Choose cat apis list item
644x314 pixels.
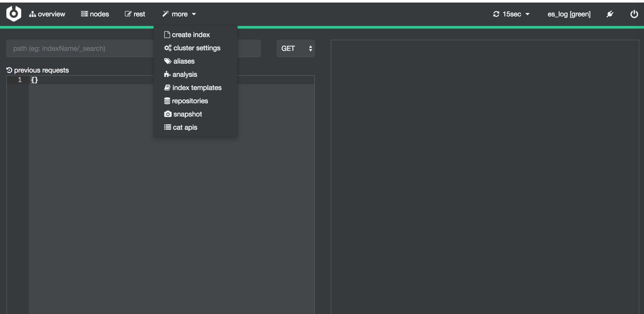(x=181, y=127)
